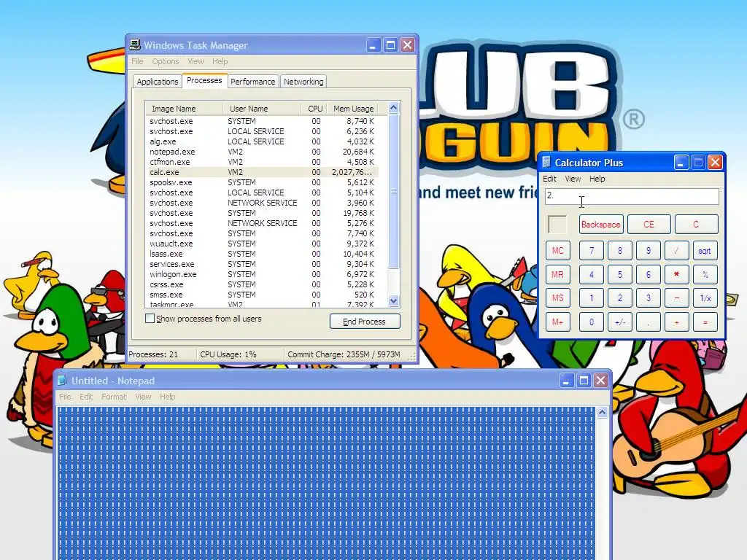The height and width of the screenshot is (560, 747).
Task: Open the Applications tab
Action: (158, 82)
